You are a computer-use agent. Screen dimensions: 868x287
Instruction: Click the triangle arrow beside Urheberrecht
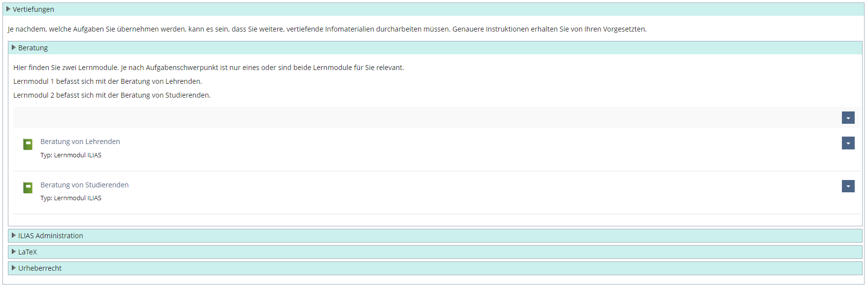14,268
